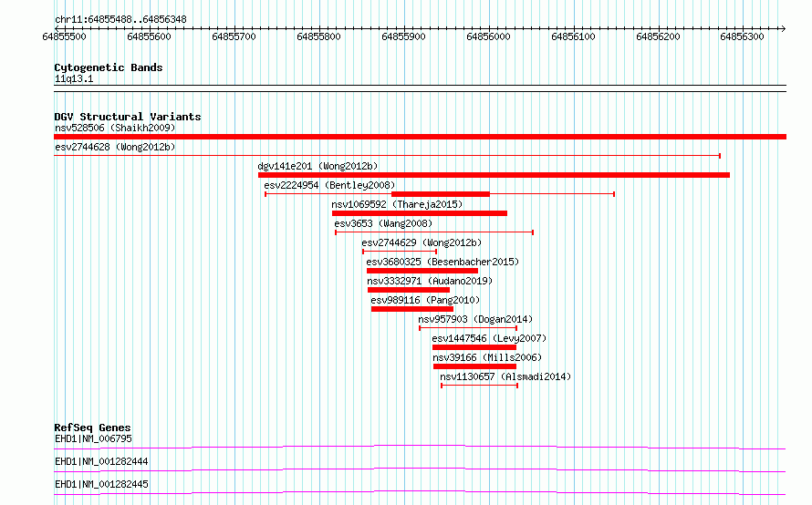
Task: Select esv2224954 thick red bar segment
Action: (441, 194)
